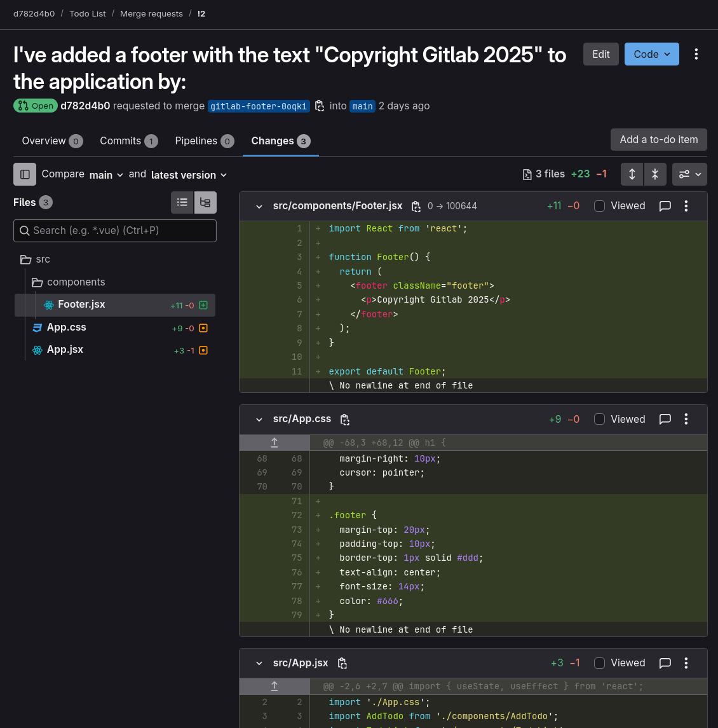The image size is (718, 728).
Task: Open diff preferences settings dropdown
Action: point(689,174)
